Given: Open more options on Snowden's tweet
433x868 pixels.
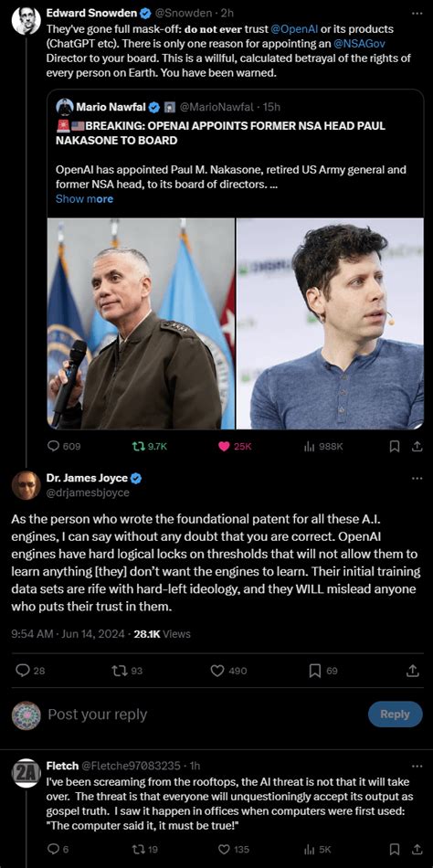Looking at the screenshot, I should tap(417, 12).
